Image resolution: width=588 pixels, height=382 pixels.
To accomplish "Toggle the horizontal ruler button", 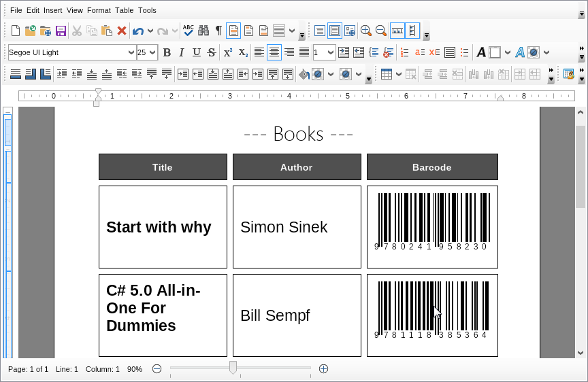I will 397,31.
